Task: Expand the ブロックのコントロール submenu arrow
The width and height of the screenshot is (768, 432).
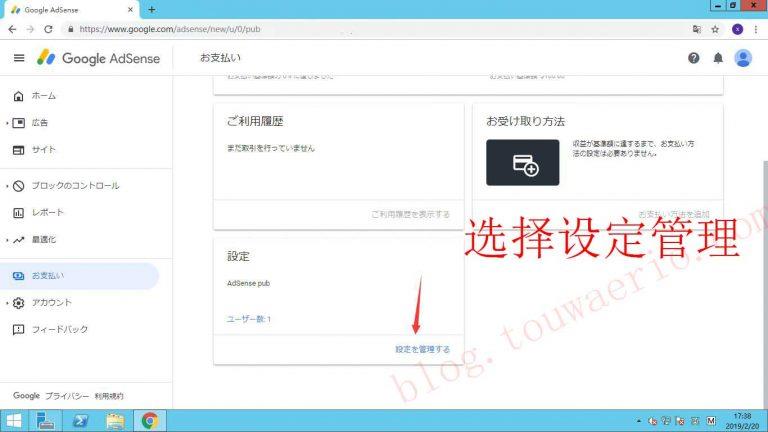Action: pos(7,186)
